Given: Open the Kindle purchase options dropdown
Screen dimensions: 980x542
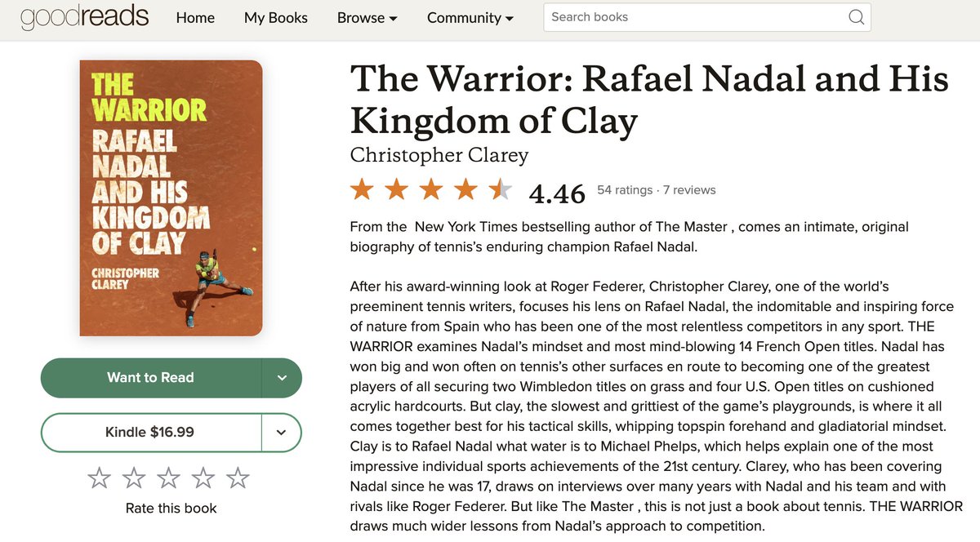Looking at the screenshot, I should click(x=282, y=433).
